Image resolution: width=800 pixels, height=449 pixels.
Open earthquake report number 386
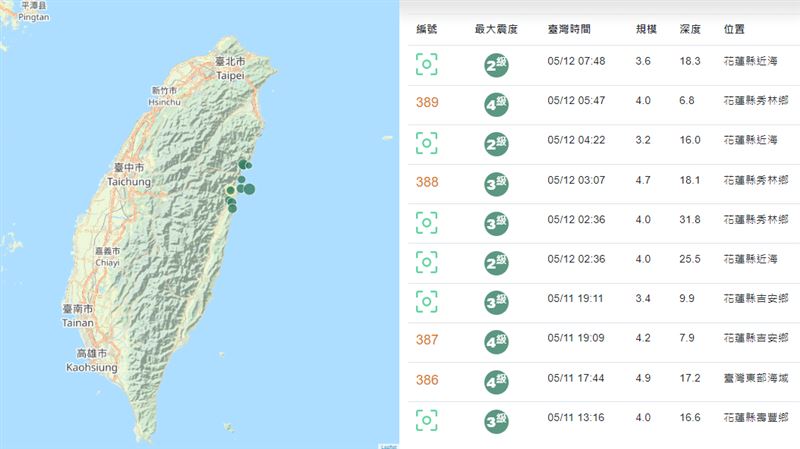(x=427, y=380)
